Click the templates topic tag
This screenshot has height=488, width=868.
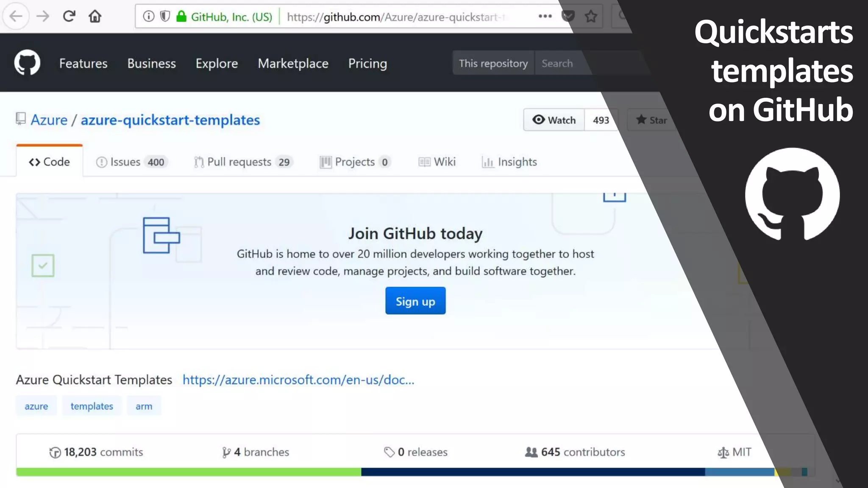tap(92, 406)
